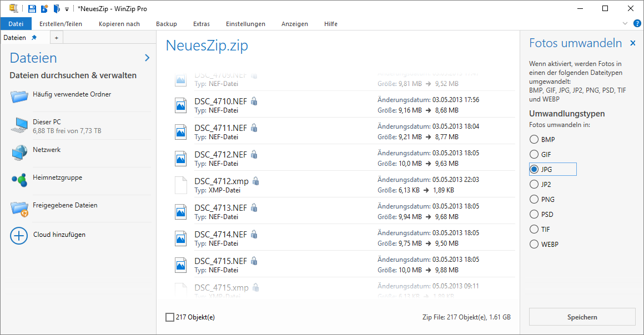Select WEBP conversion format
This screenshot has height=335, width=644.
pos(534,244)
